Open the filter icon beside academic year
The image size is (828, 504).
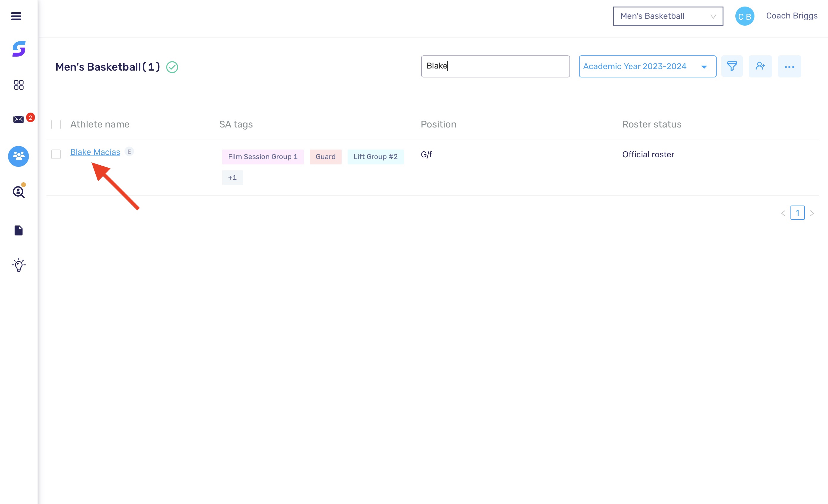click(x=732, y=66)
